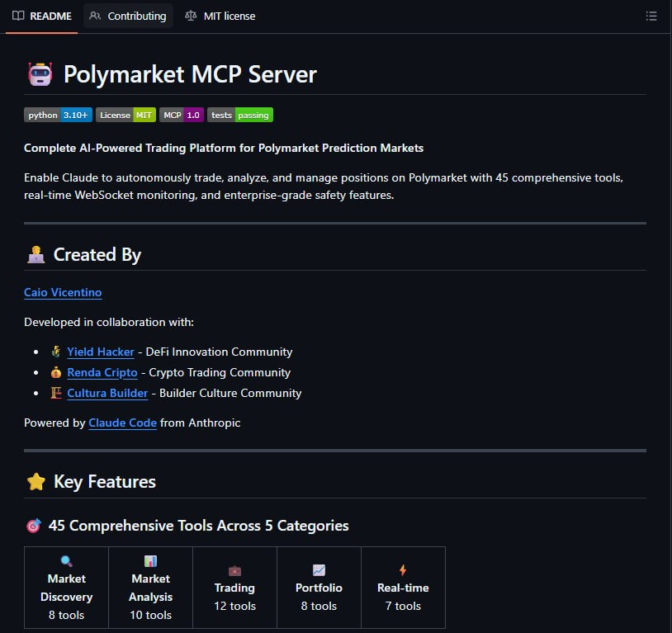Click the corn emoji beside Yield Hacker

coord(55,352)
